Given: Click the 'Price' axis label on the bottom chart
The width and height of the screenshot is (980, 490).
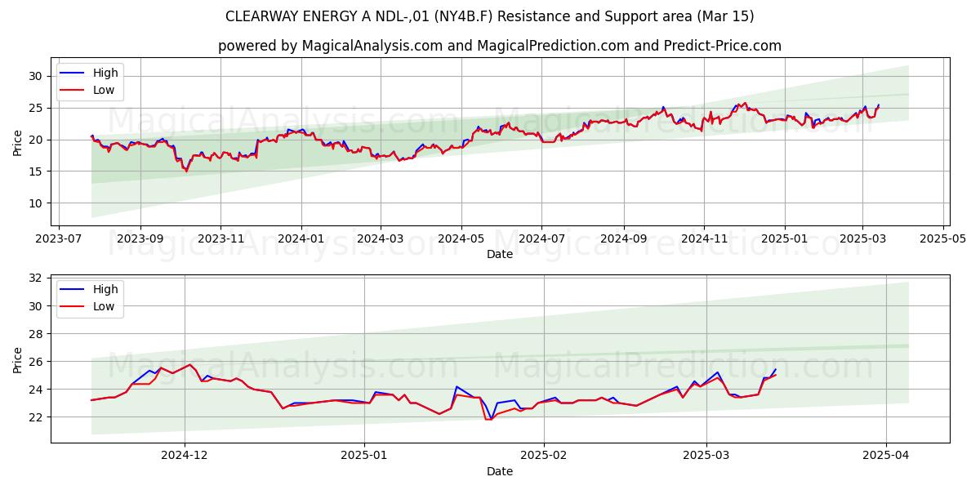Looking at the screenshot, I should click(x=18, y=359).
